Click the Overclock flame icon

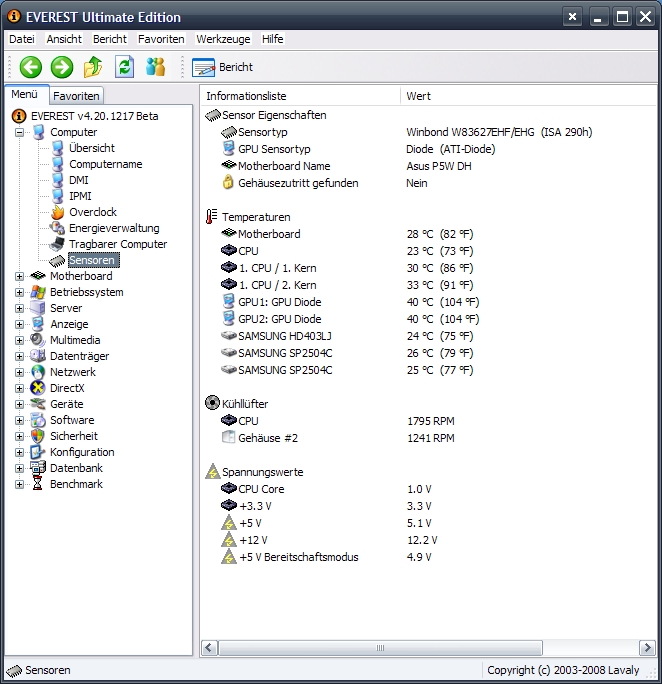pos(58,212)
